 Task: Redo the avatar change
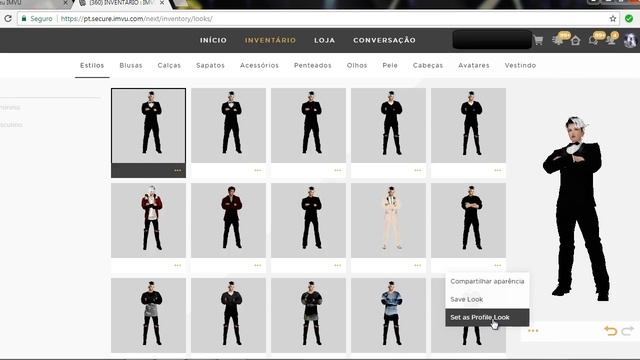click(628, 331)
